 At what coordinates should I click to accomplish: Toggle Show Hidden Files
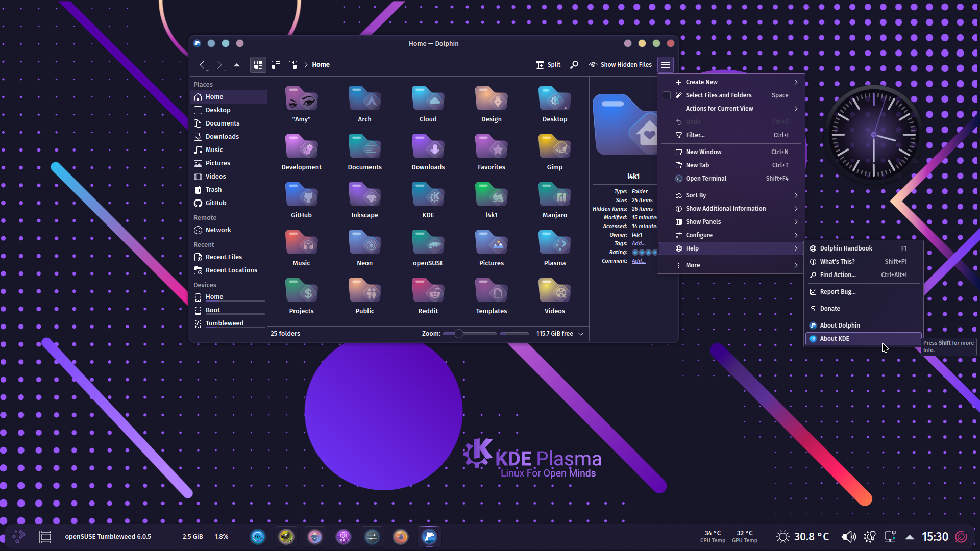pos(620,65)
